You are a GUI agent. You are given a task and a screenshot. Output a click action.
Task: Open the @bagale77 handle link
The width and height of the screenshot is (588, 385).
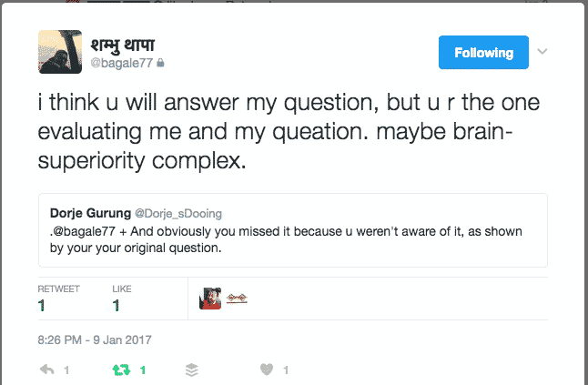tap(122, 63)
